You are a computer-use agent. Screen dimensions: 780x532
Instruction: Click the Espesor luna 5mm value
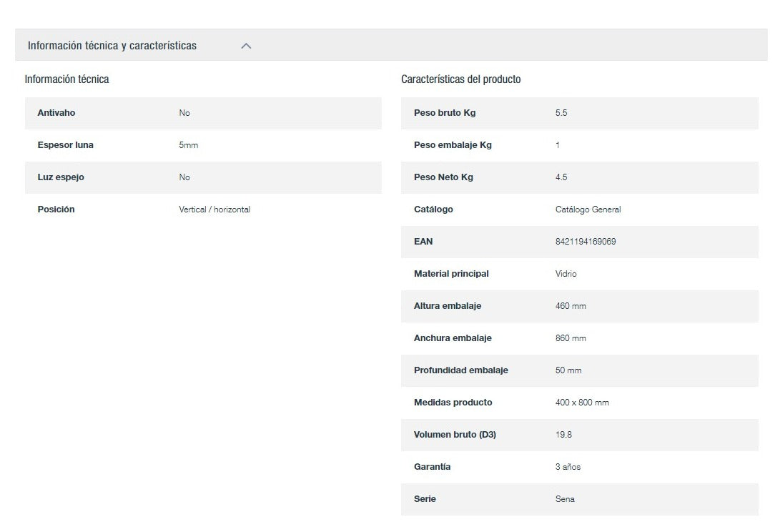click(188, 145)
